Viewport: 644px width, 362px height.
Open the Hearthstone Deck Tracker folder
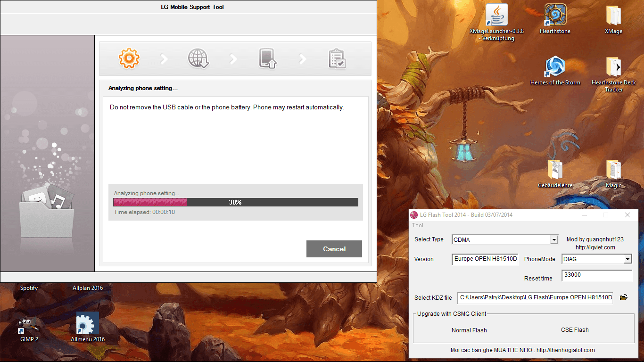point(614,74)
